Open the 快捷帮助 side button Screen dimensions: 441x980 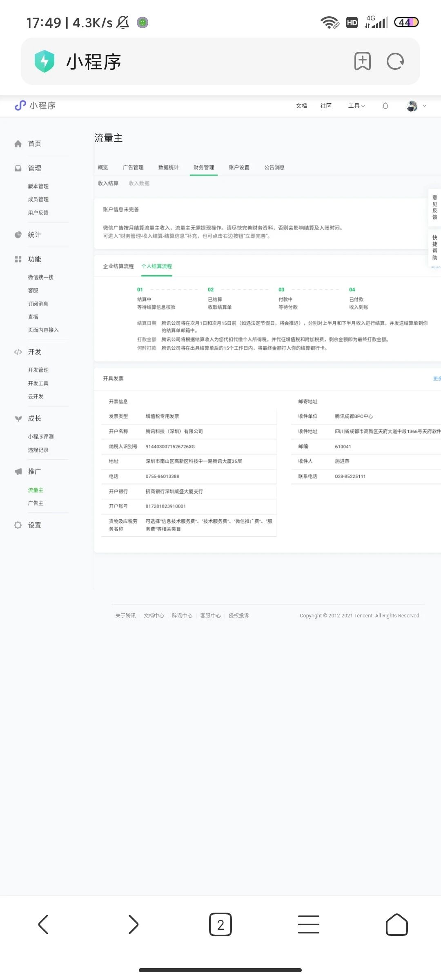(x=434, y=247)
